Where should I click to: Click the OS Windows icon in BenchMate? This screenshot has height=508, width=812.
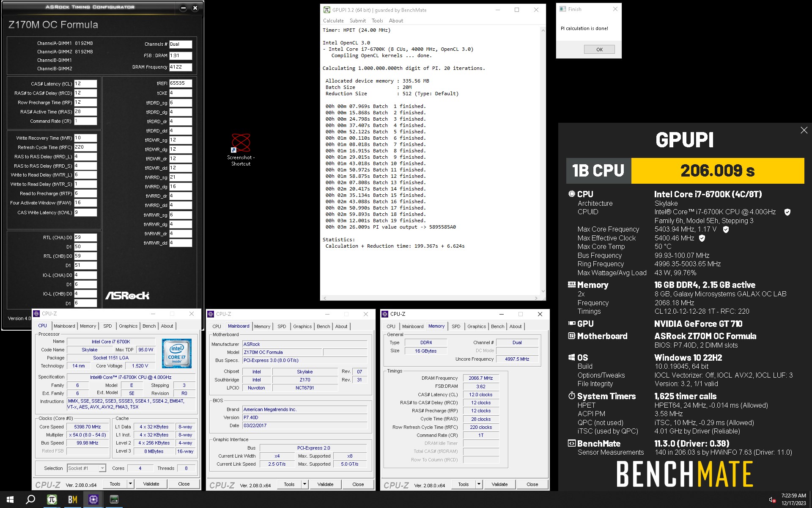pyautogui.click(x=572, y=357)
